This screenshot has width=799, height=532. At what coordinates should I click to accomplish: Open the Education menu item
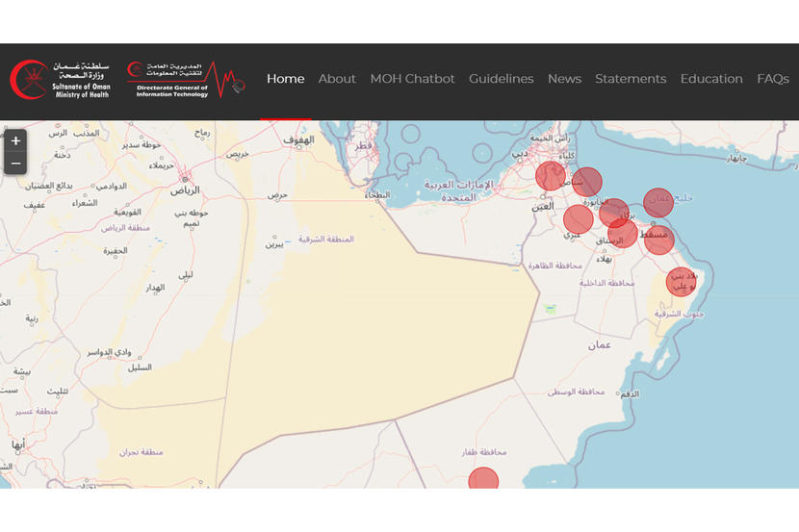click(x=711, y=79)
